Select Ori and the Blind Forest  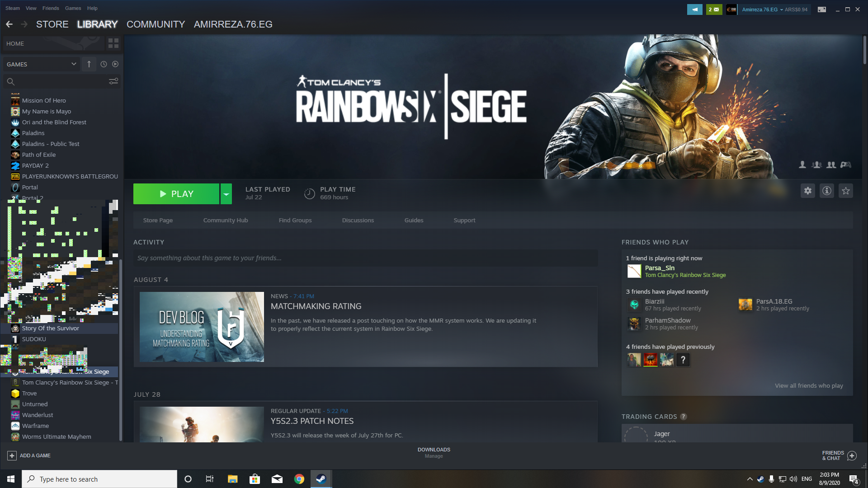[54, 122]
